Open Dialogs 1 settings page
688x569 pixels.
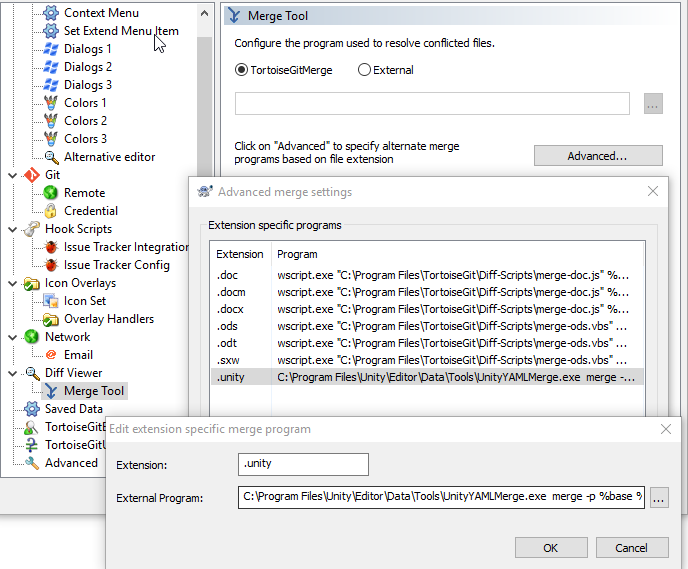(x=87, y=49)
